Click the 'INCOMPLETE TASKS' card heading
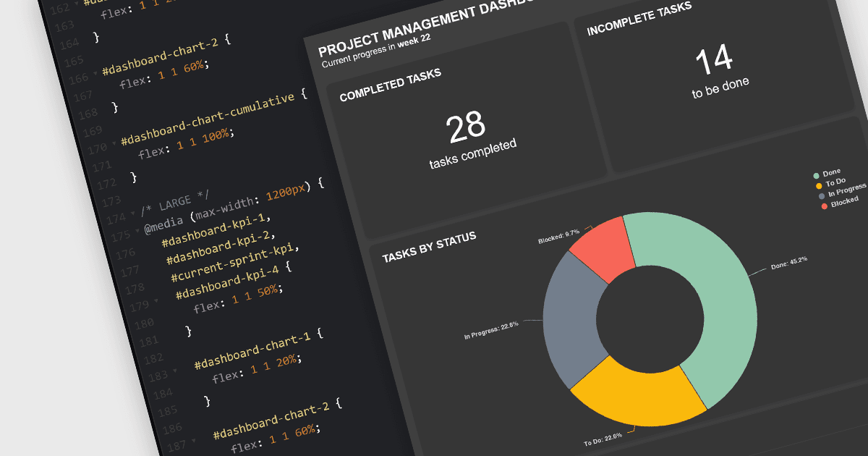The image size is (868, 456). coord(639,18)
